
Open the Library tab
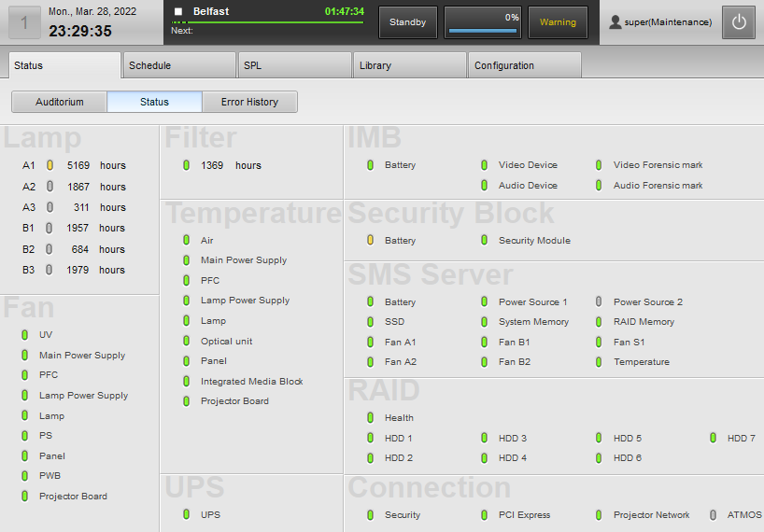tap(409, 65)
